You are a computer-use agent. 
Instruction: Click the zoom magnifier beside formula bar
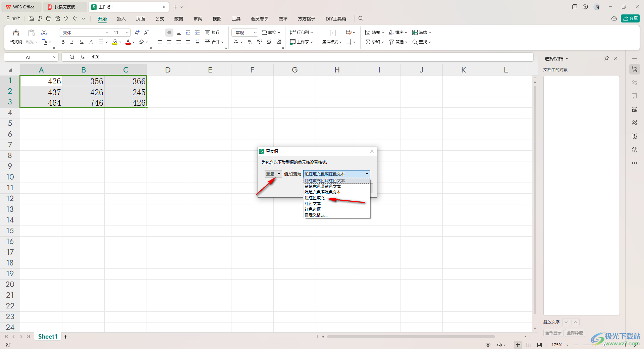pos(72,57)
